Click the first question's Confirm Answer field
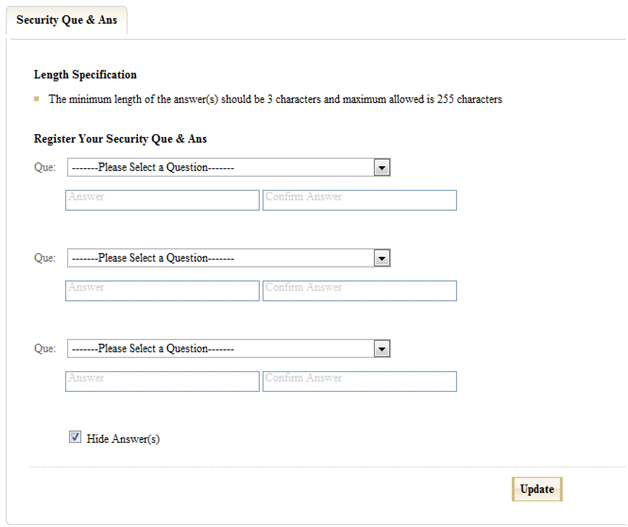The width and height of the screenshot is (628, 527). 359,200
